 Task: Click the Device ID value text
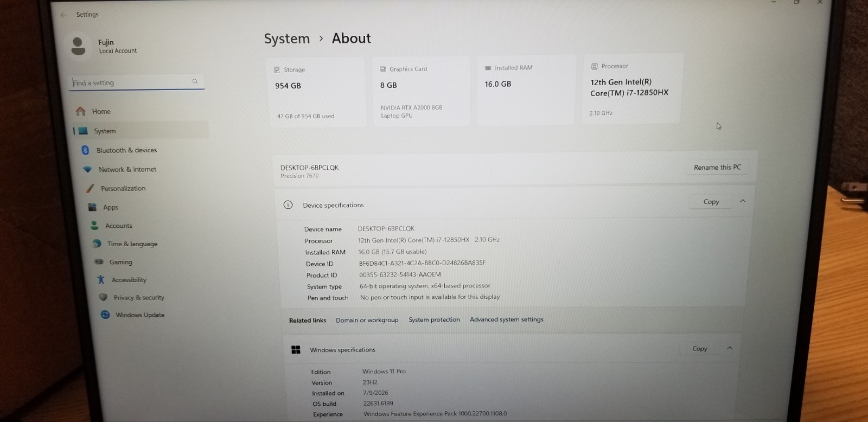click(422, 263)
